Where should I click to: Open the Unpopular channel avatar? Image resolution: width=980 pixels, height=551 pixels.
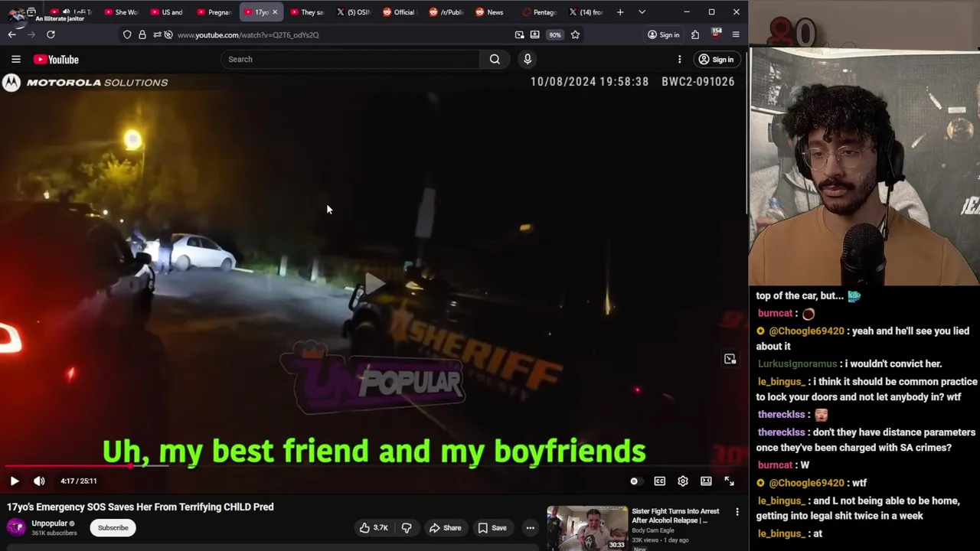15,527
